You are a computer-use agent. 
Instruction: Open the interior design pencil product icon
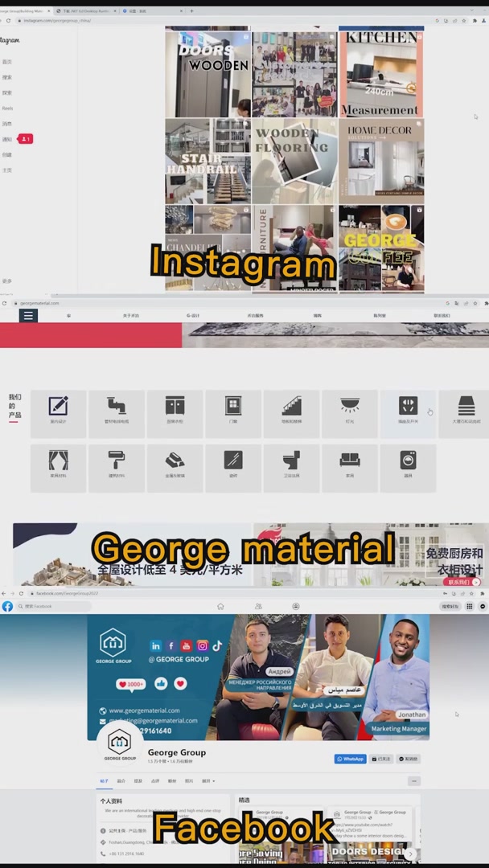click(58, 414)
